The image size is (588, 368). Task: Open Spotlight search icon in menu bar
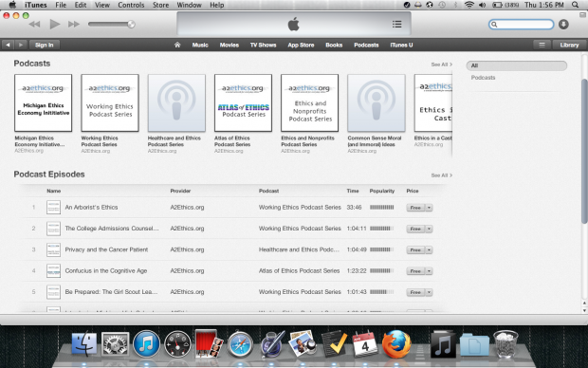[576, 5]
